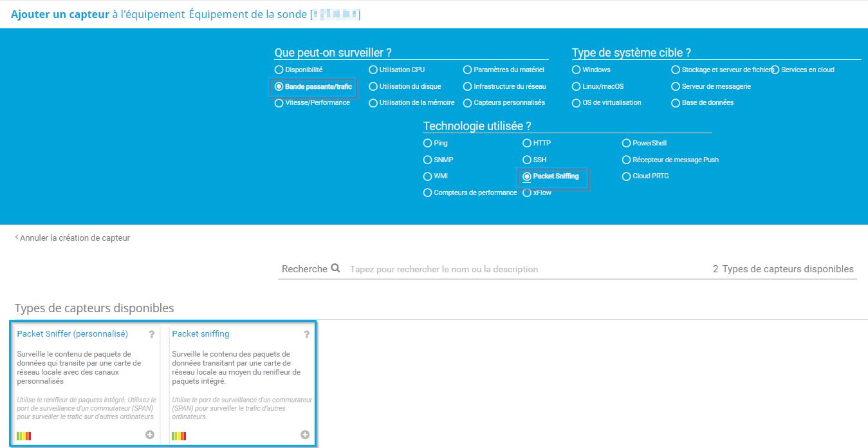868x448 pixels.
Task: Pick the xFlow technology radio button
Action: coord(527,192)
